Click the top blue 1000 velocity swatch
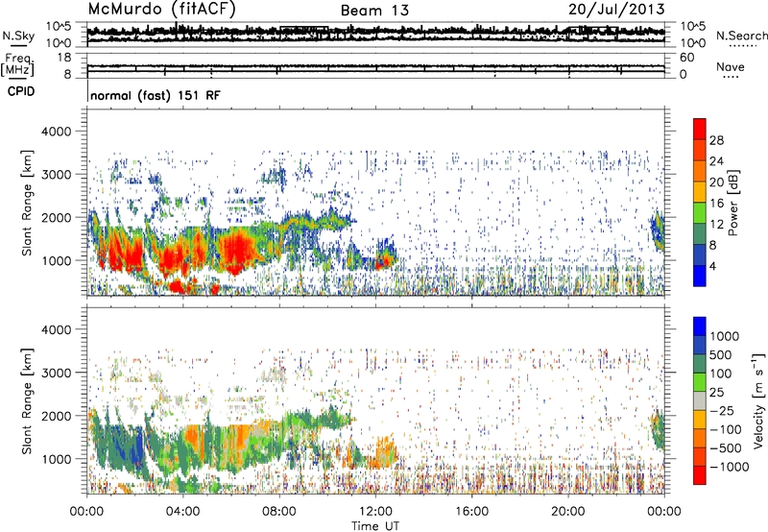 700,326
